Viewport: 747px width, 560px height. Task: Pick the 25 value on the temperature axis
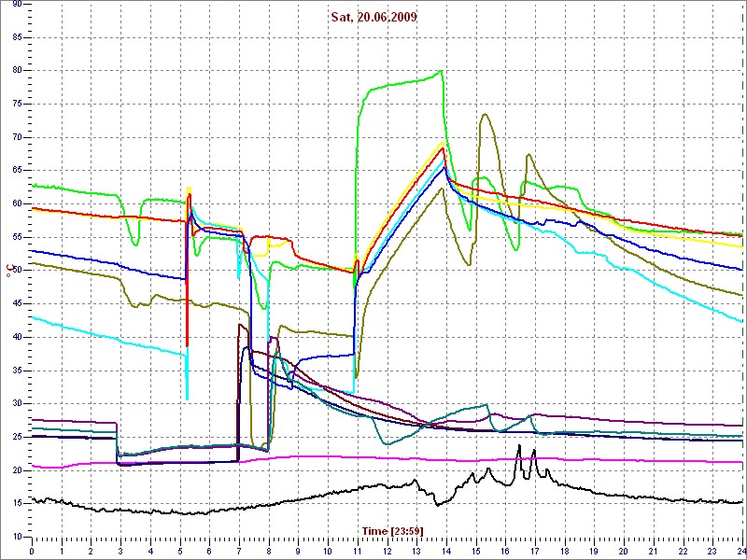click(17, 437)
